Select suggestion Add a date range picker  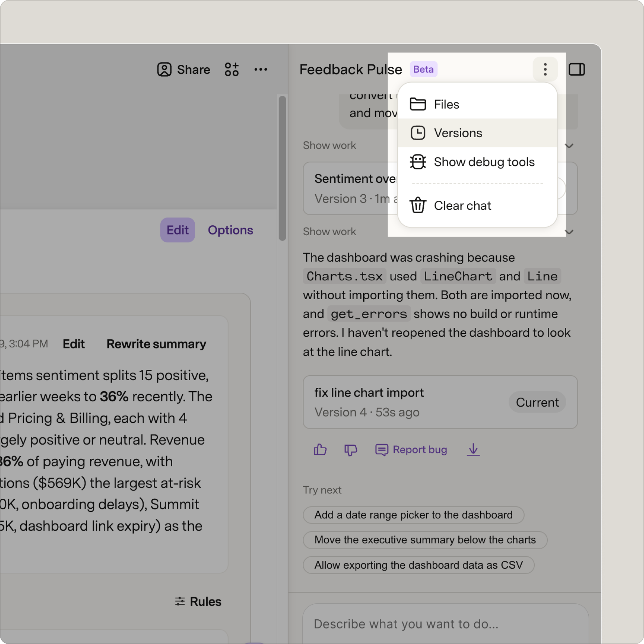[x=414, y=515]
